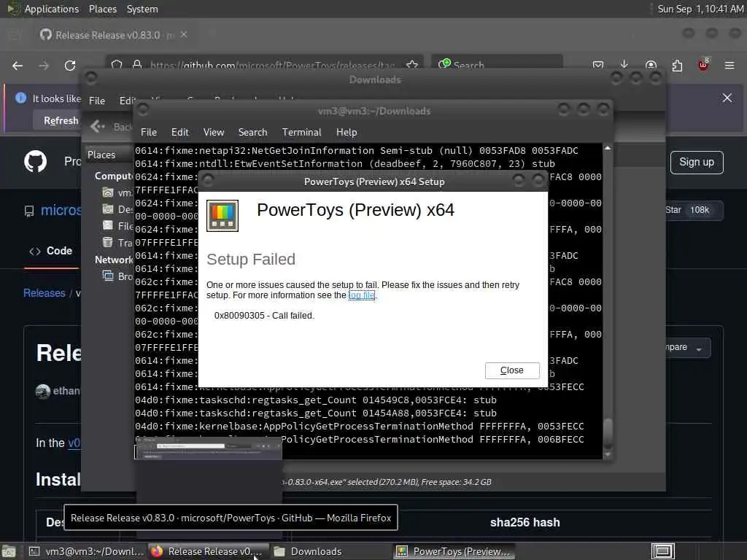Click the Firefox Search box
This screenshot has height=560, width=747.
pos(498,65)
